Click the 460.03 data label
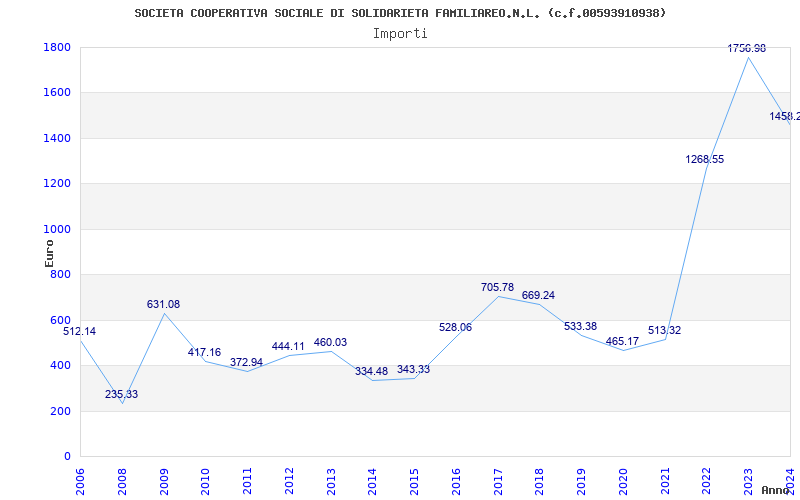The height and width of the screenshot is (500, 800). coord(330,342)
